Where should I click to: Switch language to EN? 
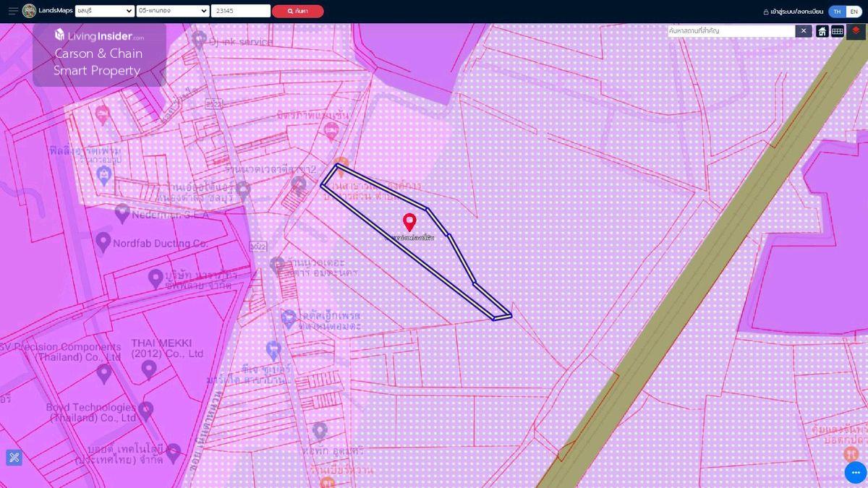(x=854, y=12)
